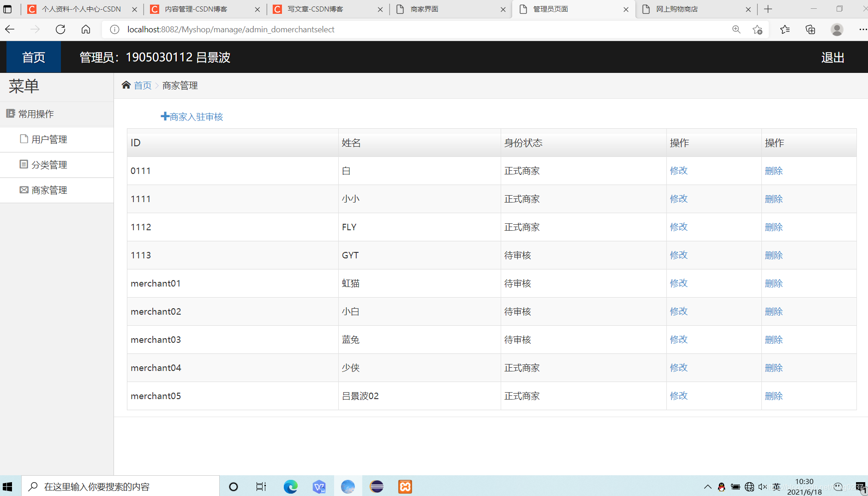Open a new browser tab
Screen dimensions: 868x496
(x=767, y=9)
